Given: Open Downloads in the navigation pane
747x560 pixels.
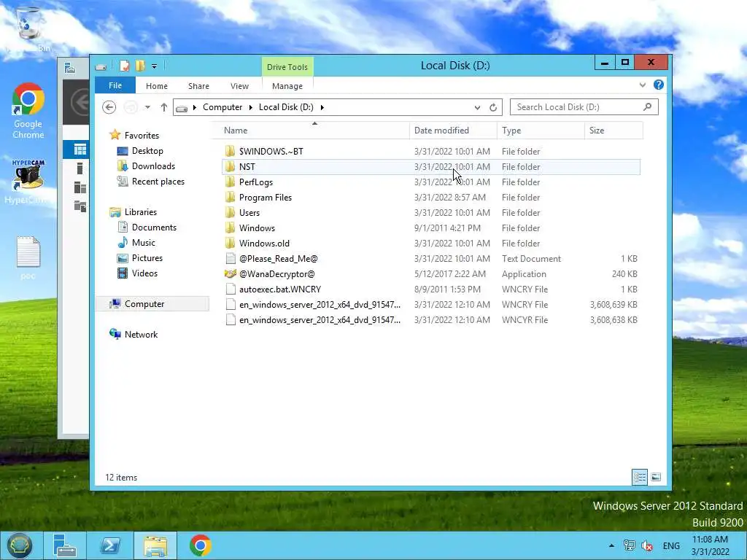Looking at the screenshot, I should click(153, 166).
